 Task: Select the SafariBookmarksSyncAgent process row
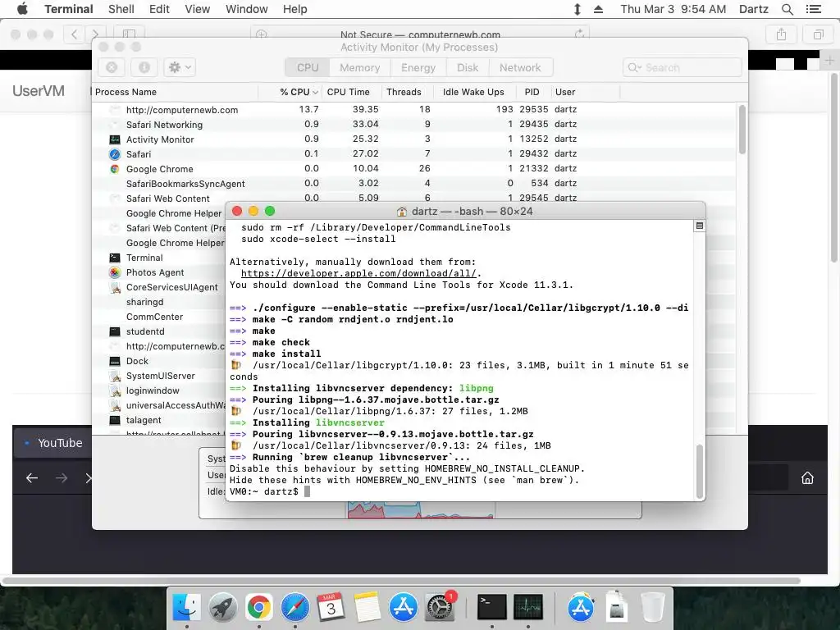[414, 184]
